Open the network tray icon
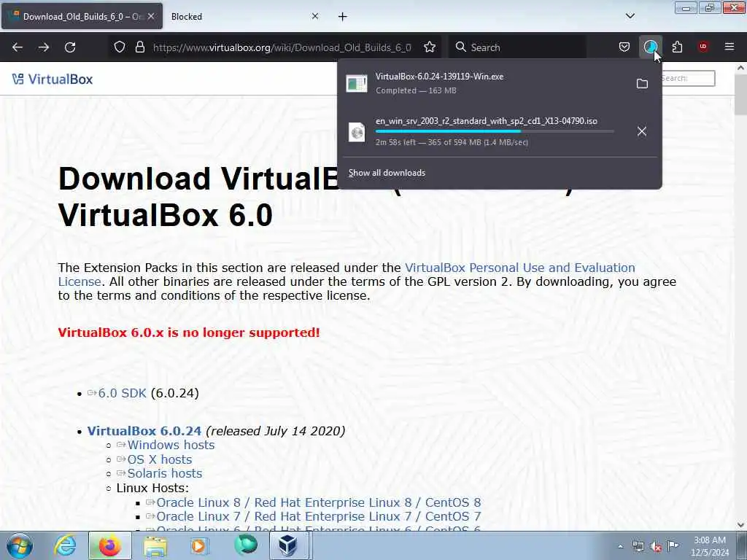This screenshot has height=560, width=747. pos(638,547)
